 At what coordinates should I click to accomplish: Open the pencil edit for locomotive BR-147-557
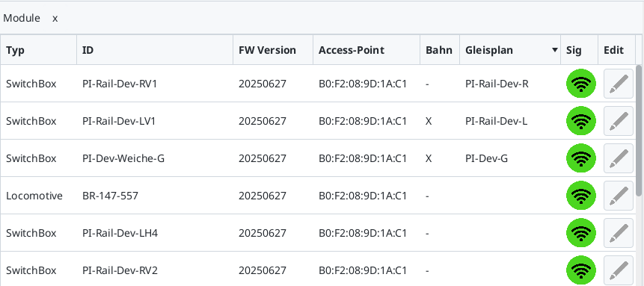618,196
